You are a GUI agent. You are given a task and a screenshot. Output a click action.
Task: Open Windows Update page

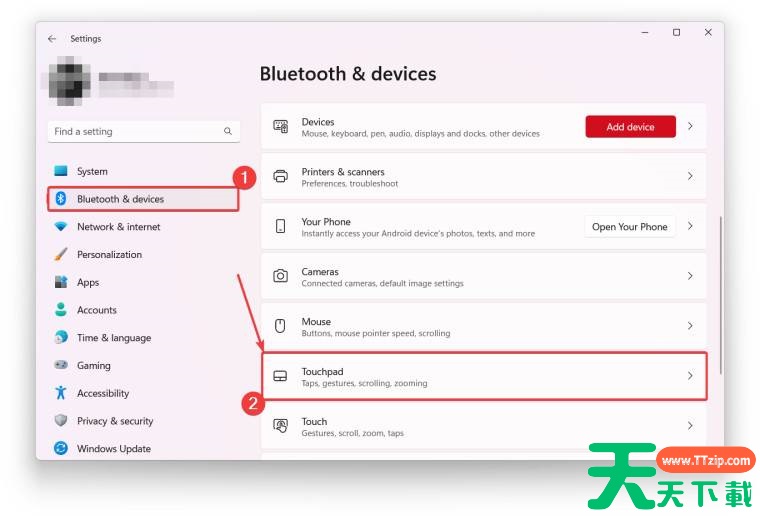coord(143,449)
